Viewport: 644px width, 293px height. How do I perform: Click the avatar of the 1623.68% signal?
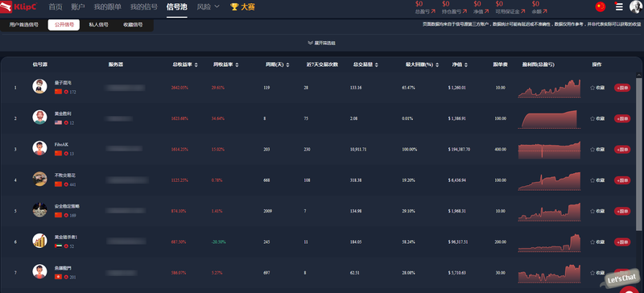pos(39,117)
